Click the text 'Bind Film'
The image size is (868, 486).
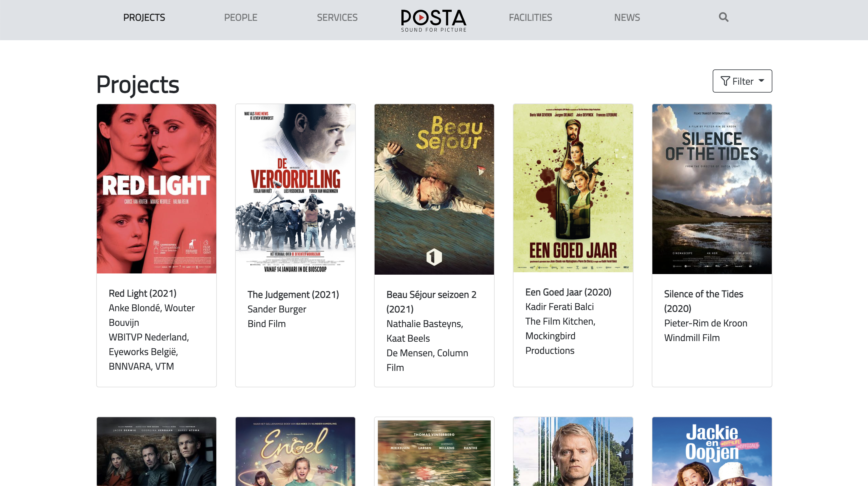point(266,324)
